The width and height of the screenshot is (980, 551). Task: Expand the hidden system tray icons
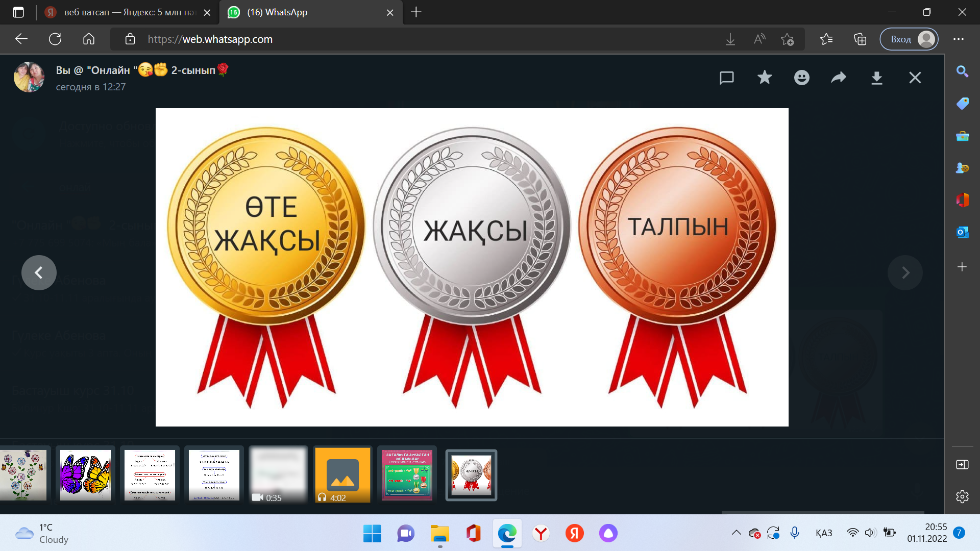736,533
